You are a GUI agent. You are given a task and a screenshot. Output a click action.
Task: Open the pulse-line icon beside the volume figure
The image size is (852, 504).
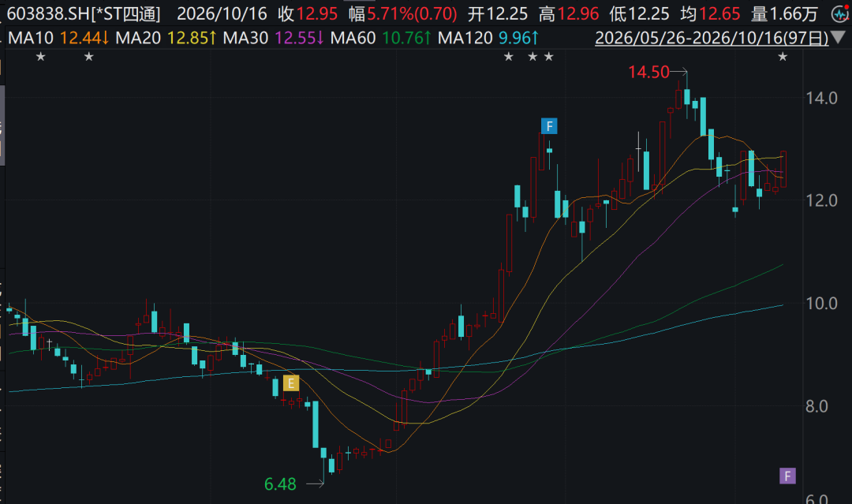pos(840,13)
